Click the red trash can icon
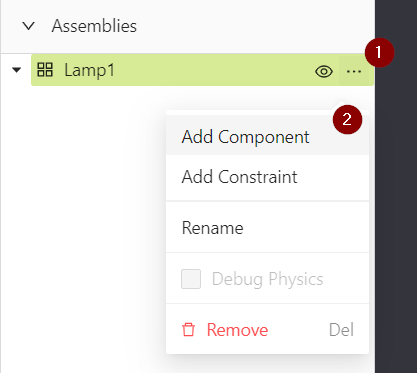The height and width of the screenshot is (373, 417). 188,330
